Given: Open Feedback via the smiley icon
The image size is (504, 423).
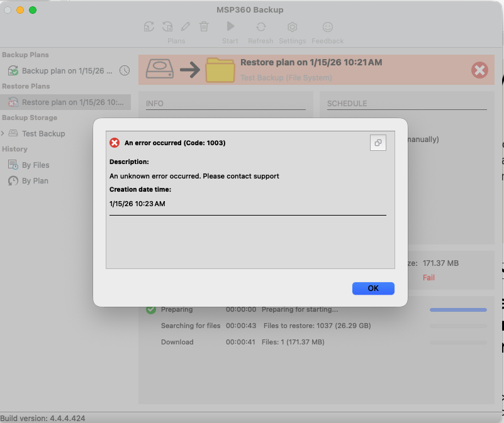Looking at the screenshot, I should 327,26.
